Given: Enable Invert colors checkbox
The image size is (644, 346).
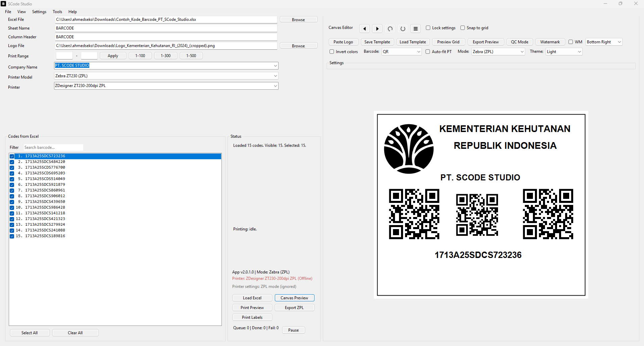Looking at the screenshot, I should [x=332, y=52].
